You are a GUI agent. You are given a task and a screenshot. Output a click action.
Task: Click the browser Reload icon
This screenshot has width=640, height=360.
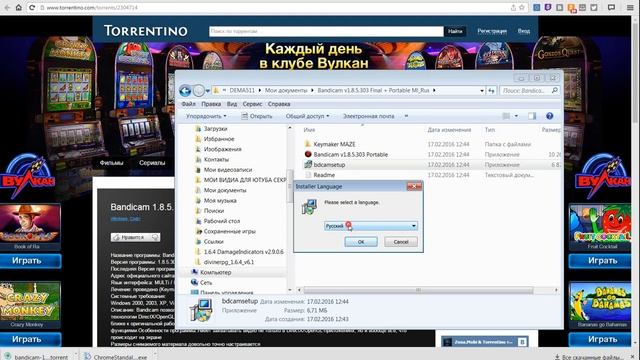tap(32, 7)
